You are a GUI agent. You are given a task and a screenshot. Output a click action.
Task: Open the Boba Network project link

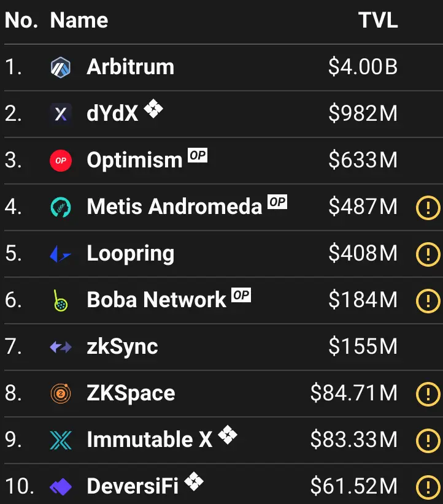pyautogui.click(x=156, y=300)
